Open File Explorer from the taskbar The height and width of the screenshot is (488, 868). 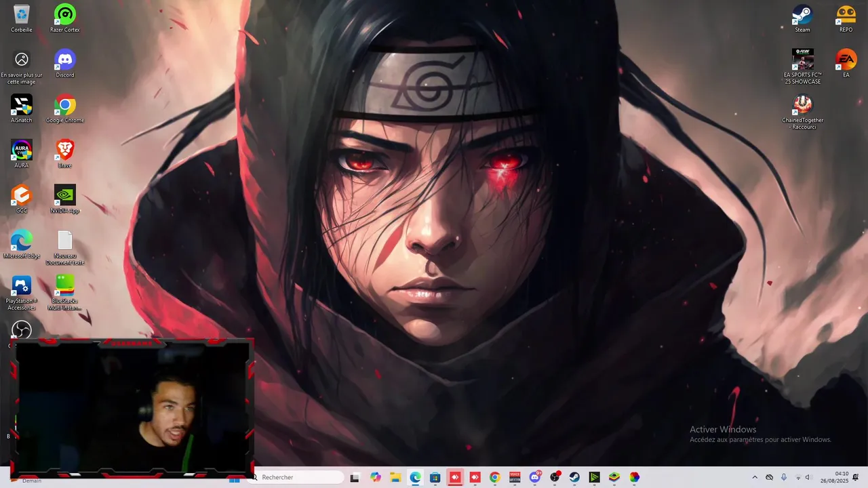pos(395,478)
